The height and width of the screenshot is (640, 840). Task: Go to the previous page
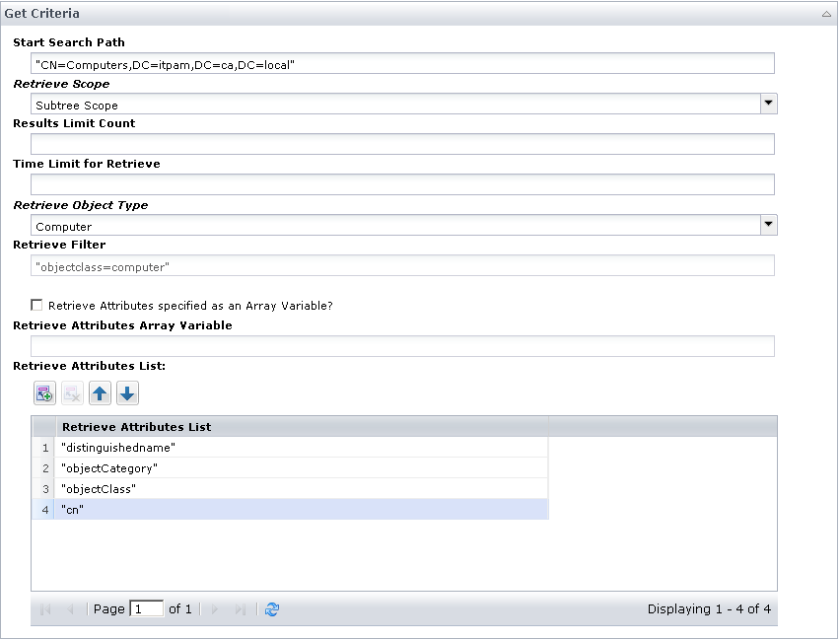pyautogui.click(x=68, y=608)
